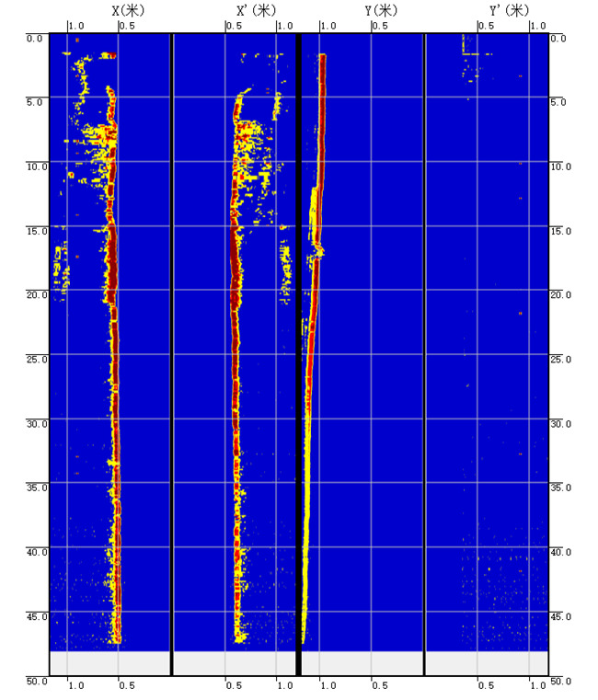Select the 15.0 depth label on left axis

(37, 231)
